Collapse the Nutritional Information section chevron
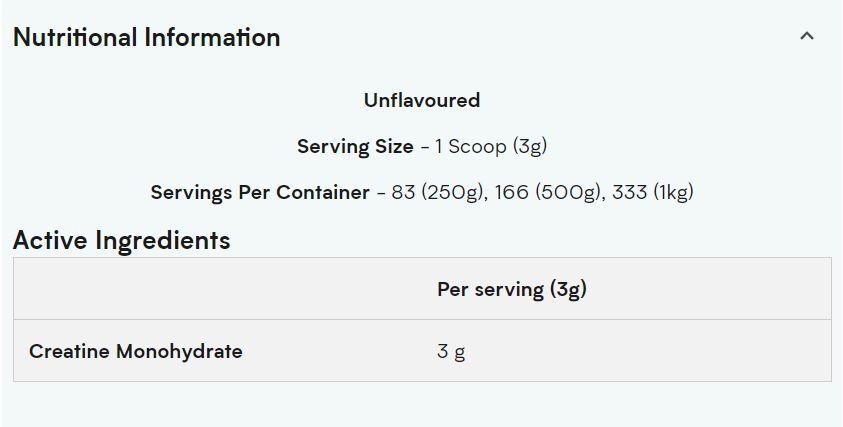 click(x=807, y=37)
